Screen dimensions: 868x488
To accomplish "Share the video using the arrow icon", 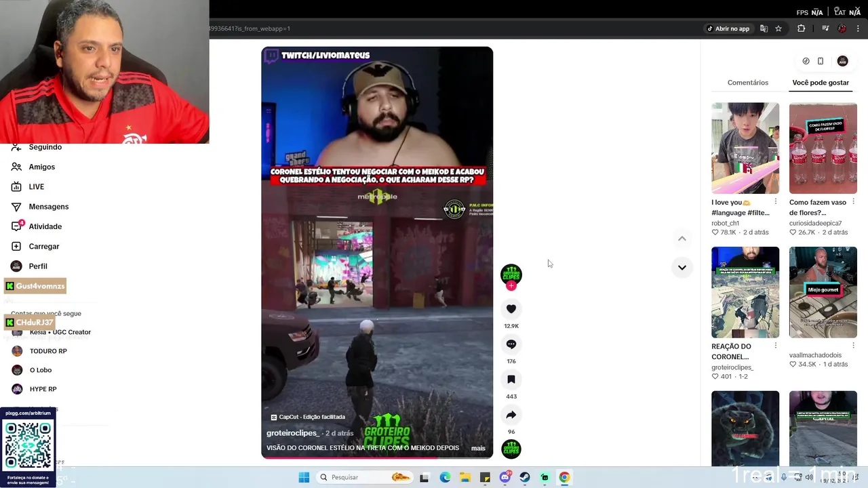I will [511, 415].
